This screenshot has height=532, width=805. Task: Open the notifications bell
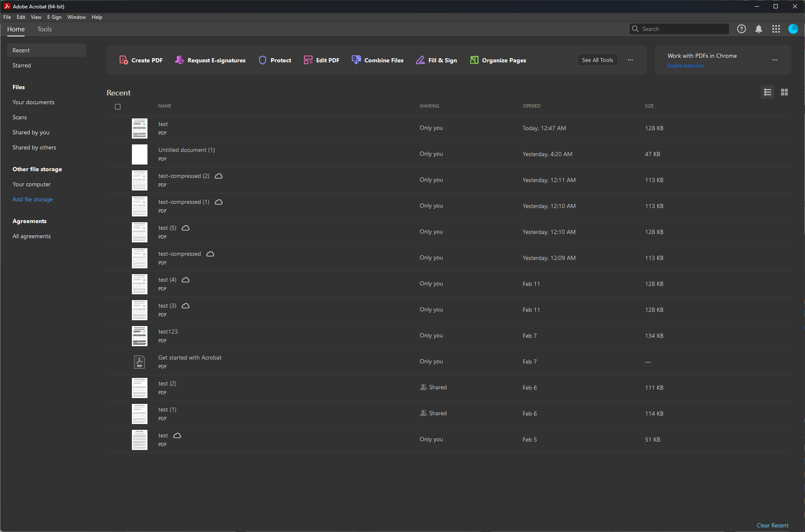[759, 29]
